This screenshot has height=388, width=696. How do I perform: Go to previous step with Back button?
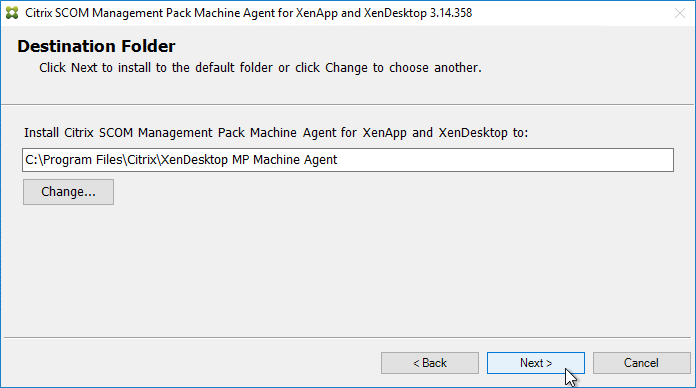[430, 363]
